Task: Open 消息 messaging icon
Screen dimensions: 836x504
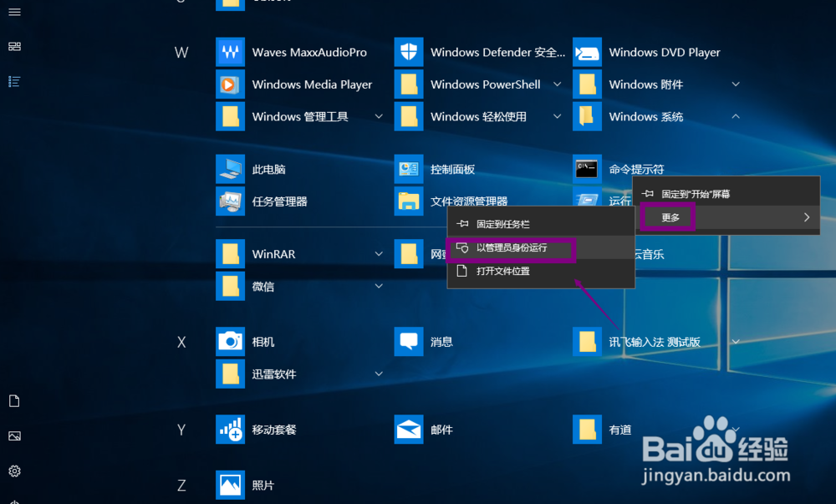Action: (x=409, y=342)
